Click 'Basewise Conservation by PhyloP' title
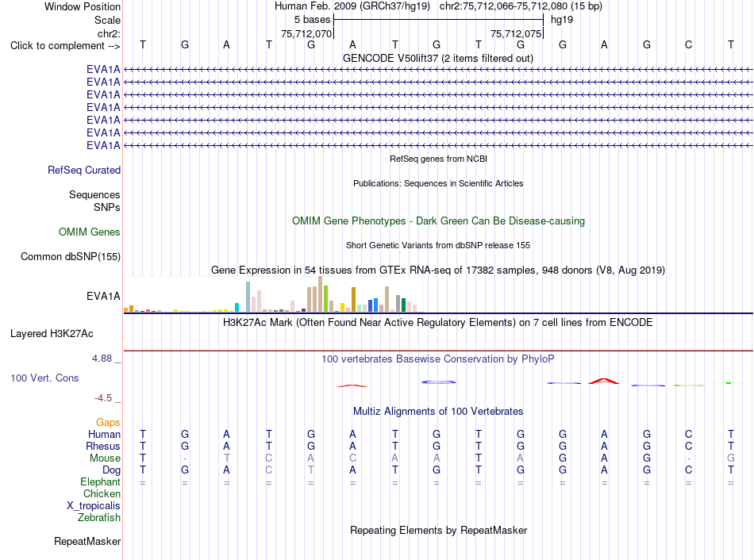The width and height of the screenshot is (754, 560). click(438, 359)
